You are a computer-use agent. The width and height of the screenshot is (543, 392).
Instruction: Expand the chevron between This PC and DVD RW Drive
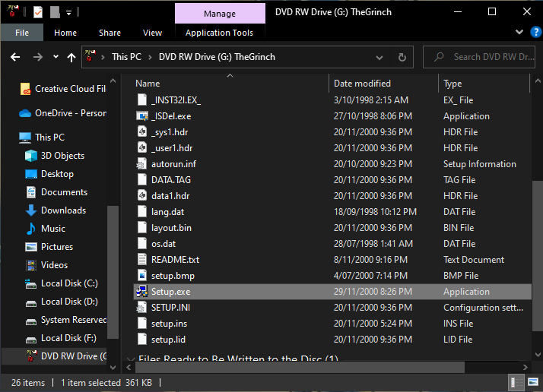tap(150, 58)
